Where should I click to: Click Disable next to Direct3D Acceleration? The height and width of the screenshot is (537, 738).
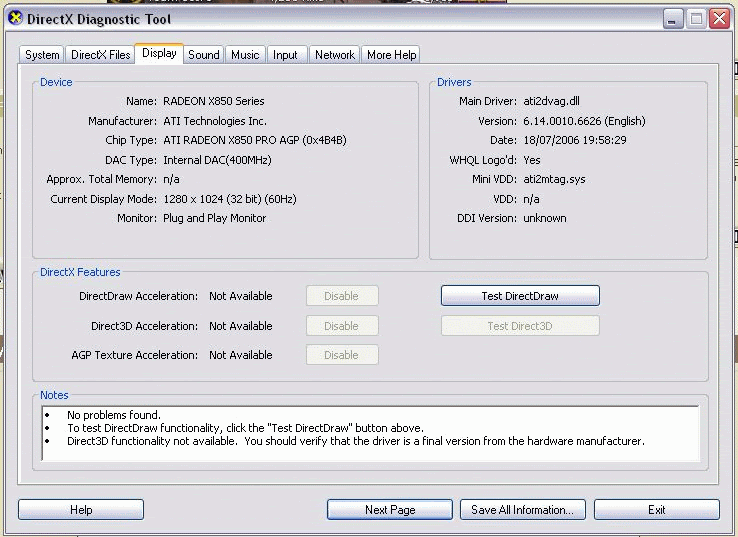tap(342, 326)
